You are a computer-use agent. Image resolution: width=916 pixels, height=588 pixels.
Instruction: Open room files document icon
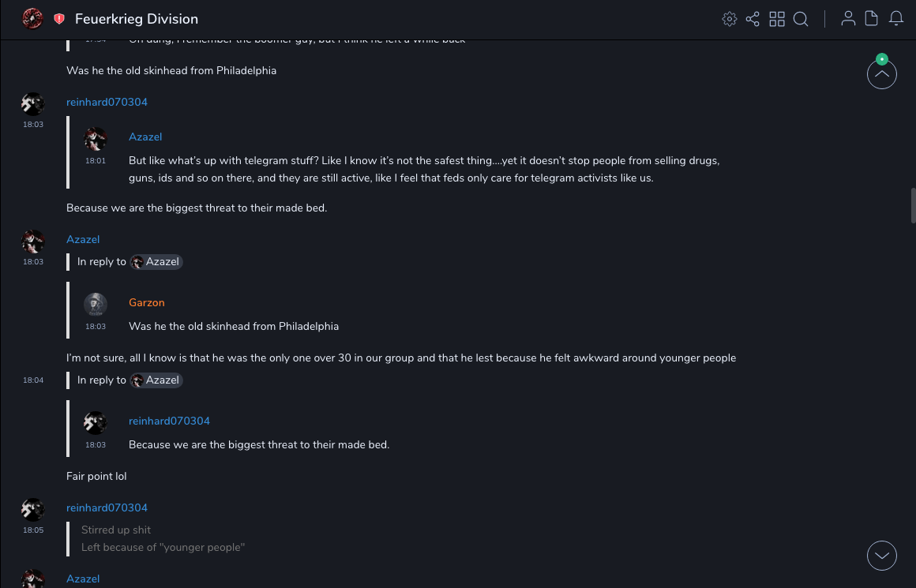[x=872, y=19]
